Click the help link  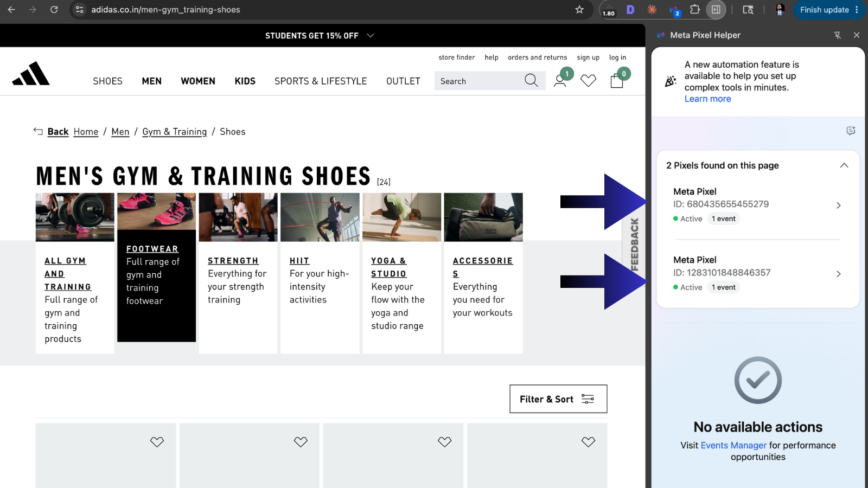492,57
